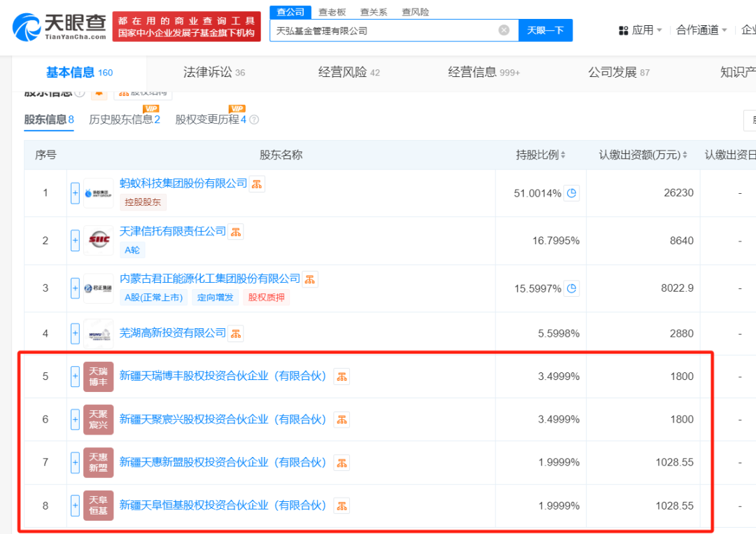Clear the search box with the X icon
This screenshot has height=534, width=756.
(504, 30)
